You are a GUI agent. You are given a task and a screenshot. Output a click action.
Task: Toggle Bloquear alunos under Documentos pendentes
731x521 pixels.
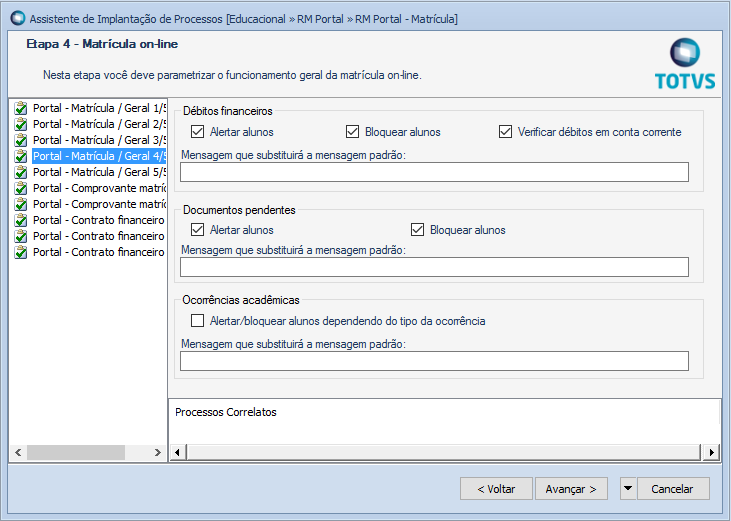click(x=417, y=230)
